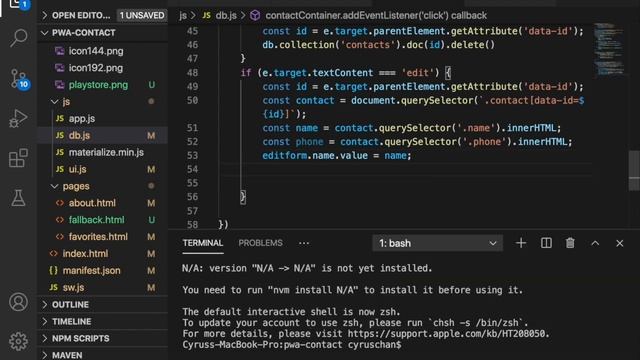Screen dimensions: 640x360
Task: Select the TERMINAL tab
Action: (x=203, y=243)
